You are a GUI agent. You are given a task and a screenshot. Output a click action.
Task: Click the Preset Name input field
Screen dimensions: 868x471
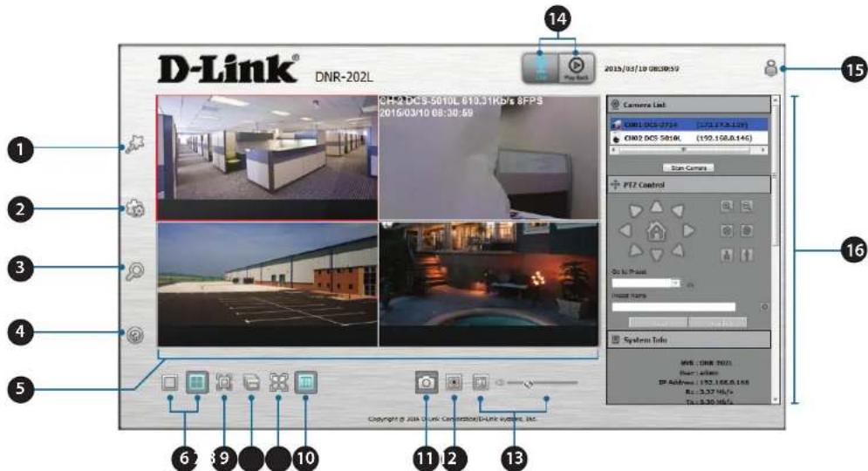pyautogui.click(x=673, y=307)
